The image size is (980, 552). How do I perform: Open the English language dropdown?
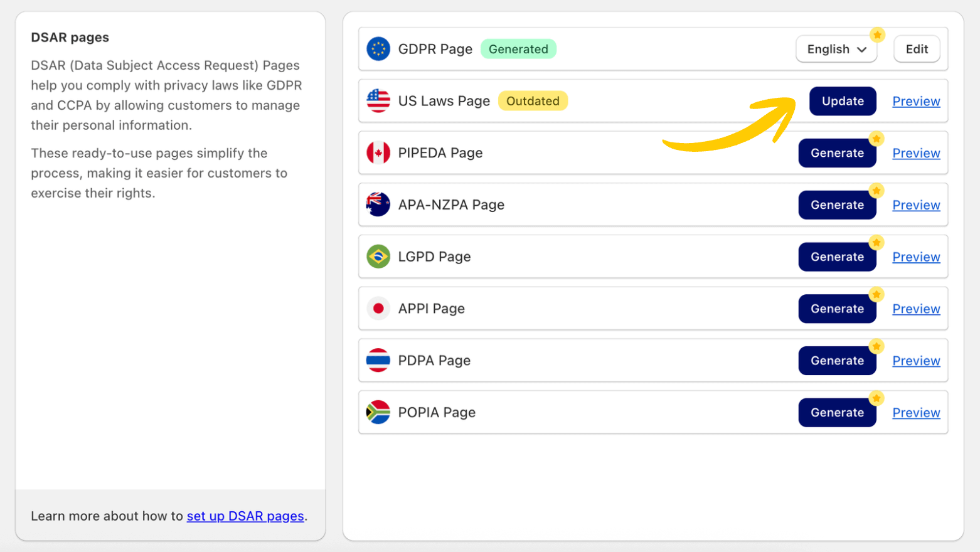pyautogui.click(x=836, y=49)
